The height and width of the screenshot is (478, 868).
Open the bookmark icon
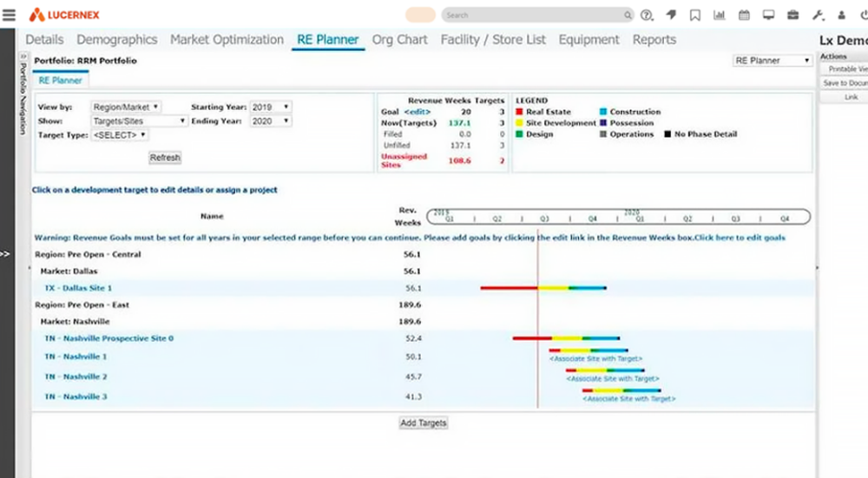pos(694,16)
